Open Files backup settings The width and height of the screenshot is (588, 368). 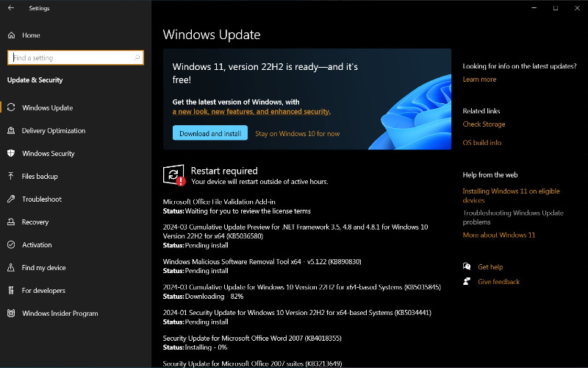pyautogui.click(x=40, y=177)
